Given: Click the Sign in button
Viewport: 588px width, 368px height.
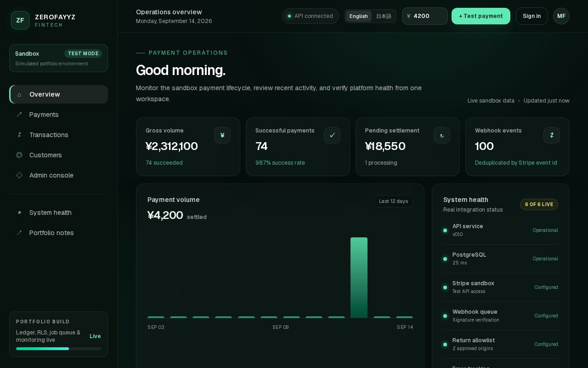Looking at the screenshot, I should [531, 16].
